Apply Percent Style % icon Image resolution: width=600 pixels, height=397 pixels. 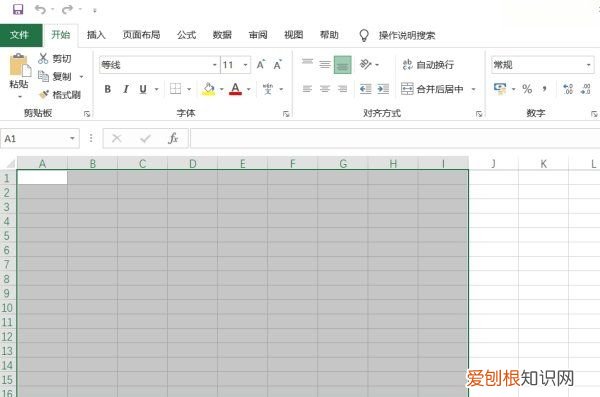[527, 89]
